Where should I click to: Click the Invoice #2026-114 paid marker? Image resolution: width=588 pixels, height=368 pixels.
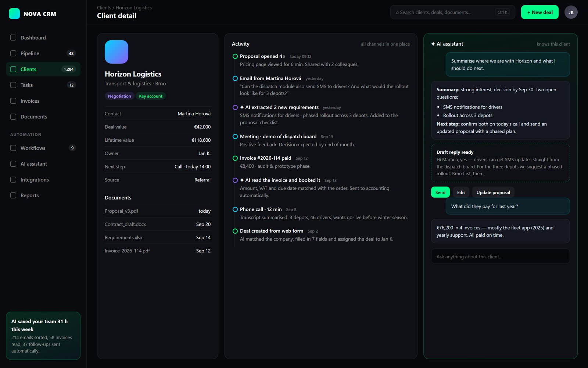tap(235, 158)
